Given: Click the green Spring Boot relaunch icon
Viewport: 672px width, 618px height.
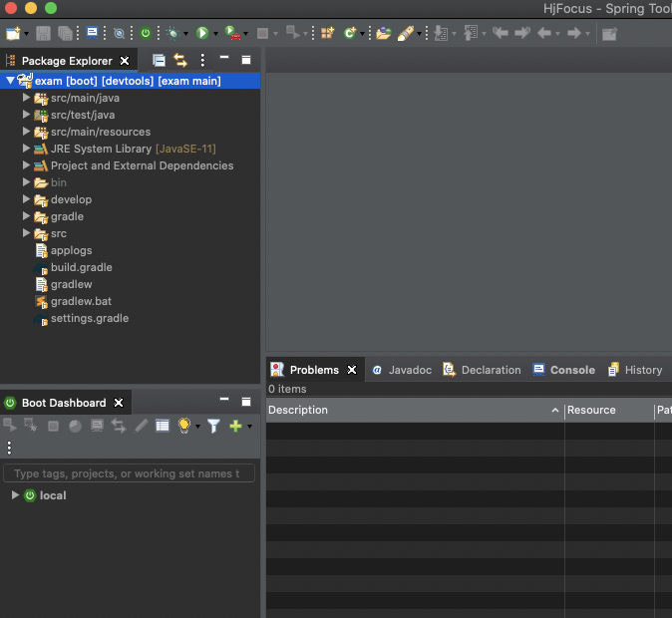Looking at the screenshot, I should coord(146,33).
